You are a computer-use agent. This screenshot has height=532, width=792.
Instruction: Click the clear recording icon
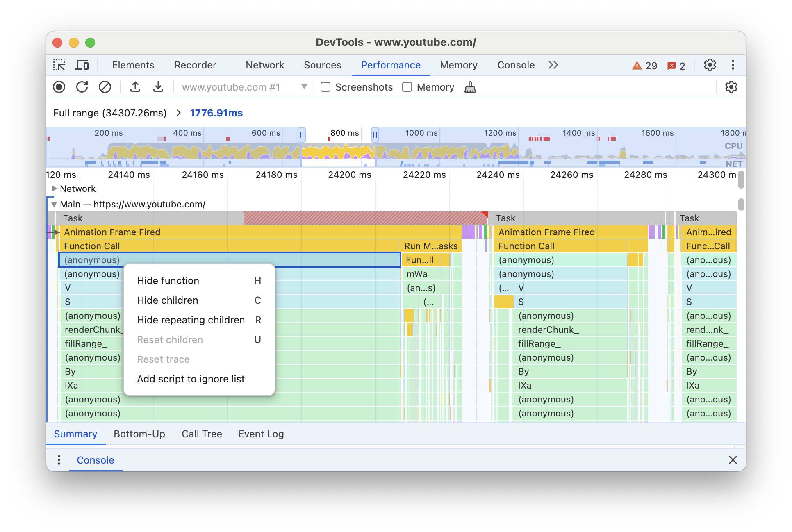pyautogui.click(x=105, y=87)
